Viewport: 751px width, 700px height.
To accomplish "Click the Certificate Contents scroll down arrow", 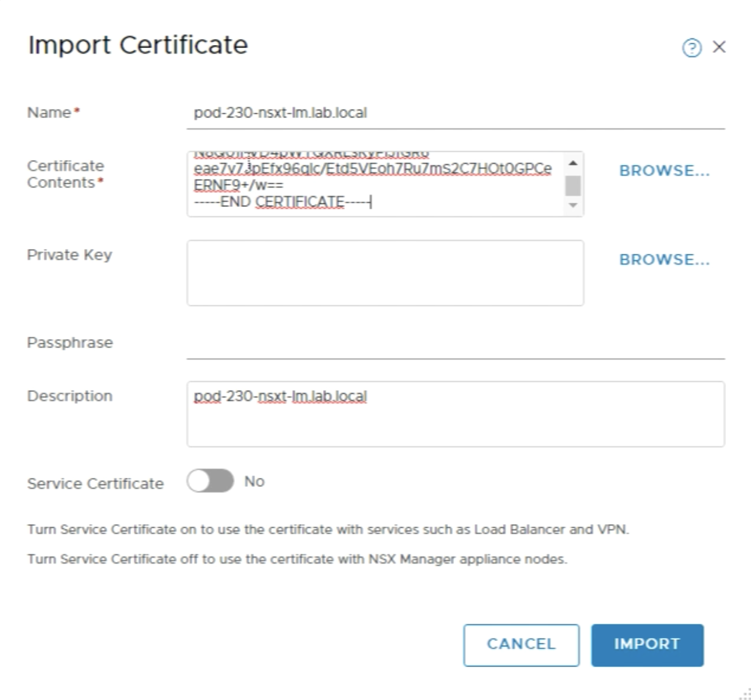I will 573,206.
